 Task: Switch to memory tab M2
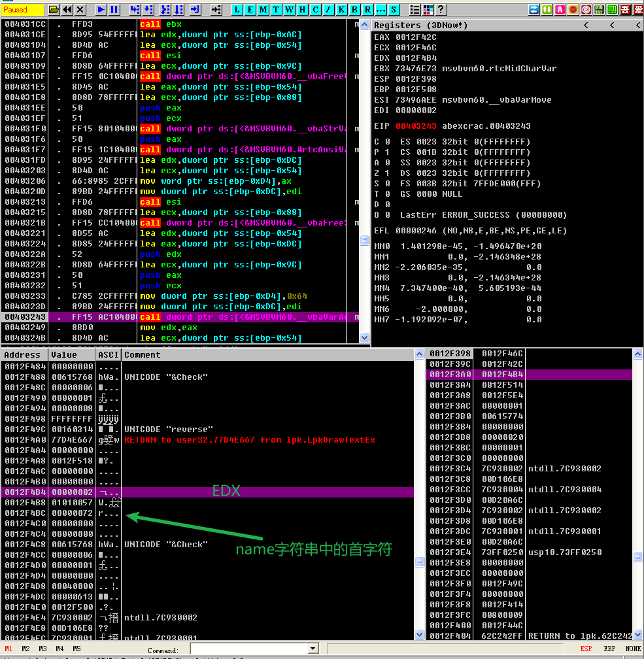[x=25, y=649]
